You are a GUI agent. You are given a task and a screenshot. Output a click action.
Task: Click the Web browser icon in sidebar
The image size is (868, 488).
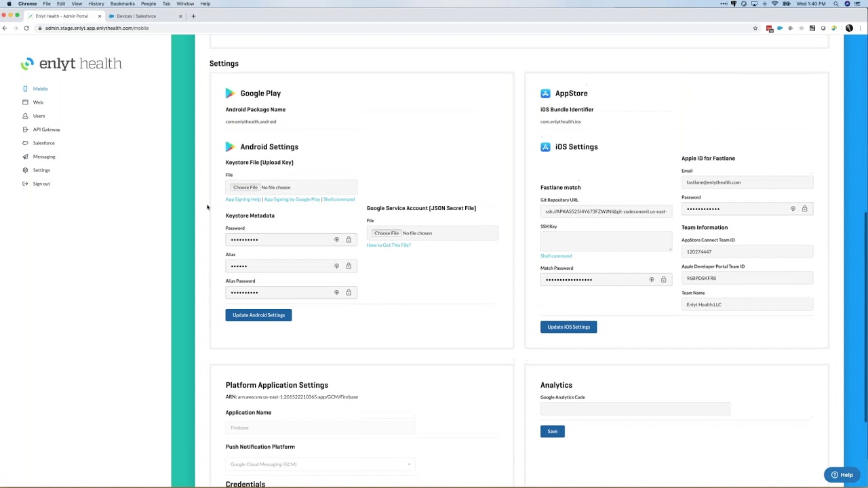pyautogui.click(x=25, y=102)
